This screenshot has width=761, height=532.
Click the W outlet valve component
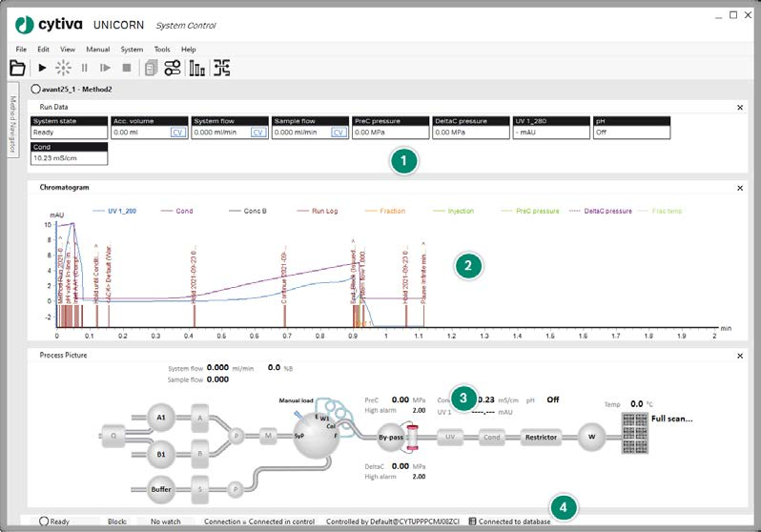[591, 437]
